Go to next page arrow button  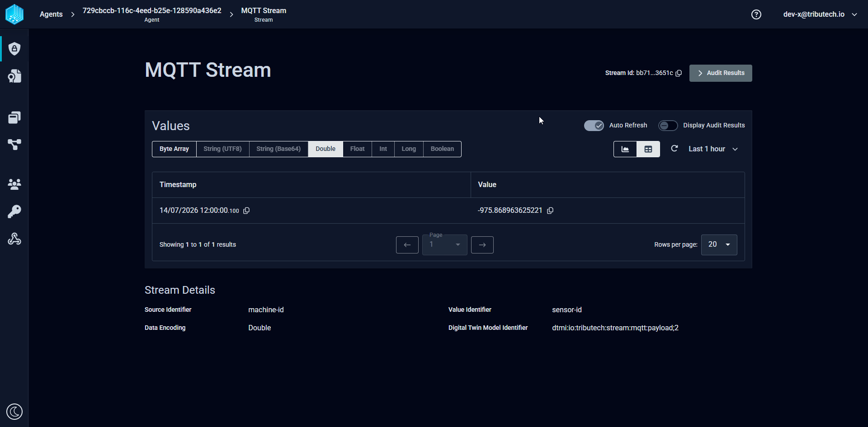coord(482,245)
